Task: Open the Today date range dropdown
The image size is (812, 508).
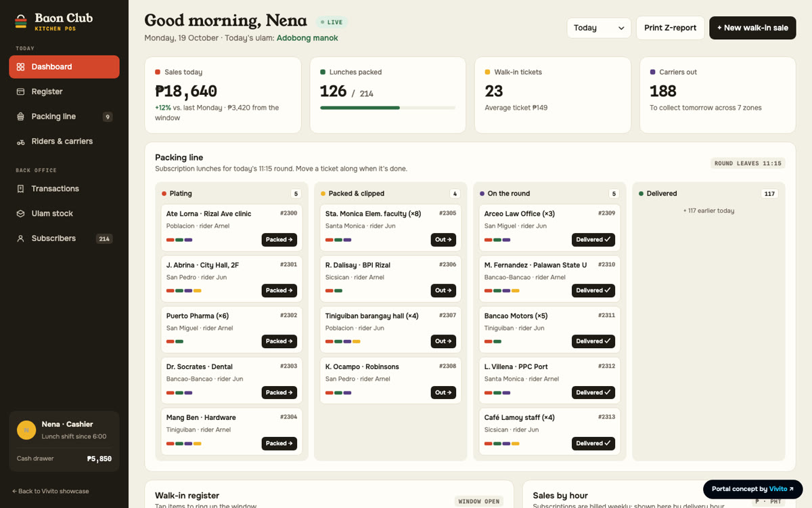Action: point(599,28)
